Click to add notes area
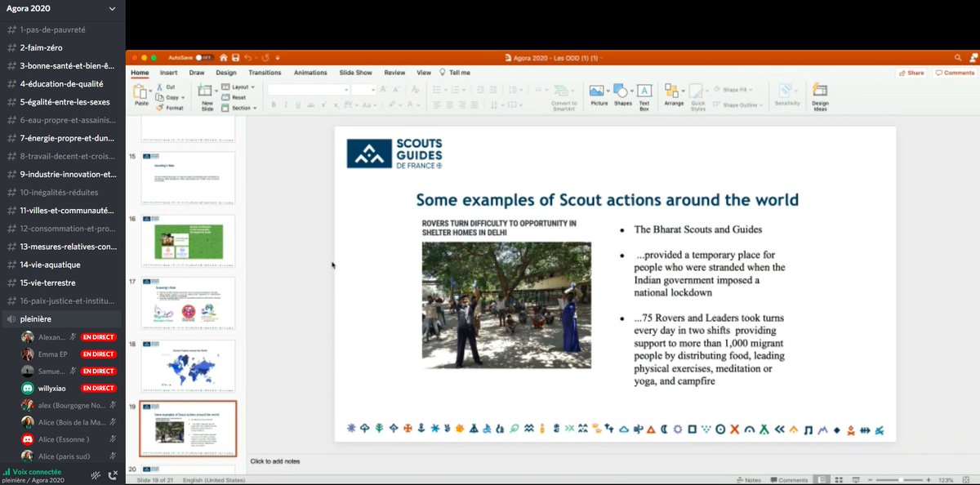Screen dimensions: 980x485 275,461
